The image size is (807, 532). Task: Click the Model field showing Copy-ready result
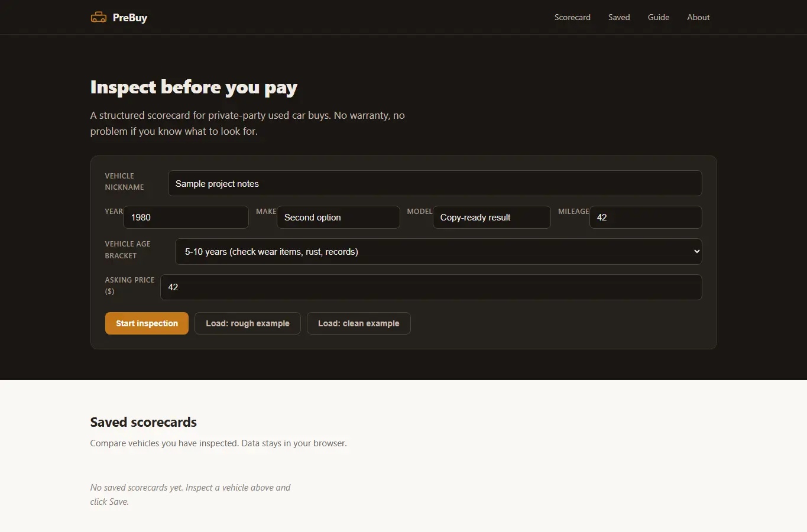click(491, 217)
